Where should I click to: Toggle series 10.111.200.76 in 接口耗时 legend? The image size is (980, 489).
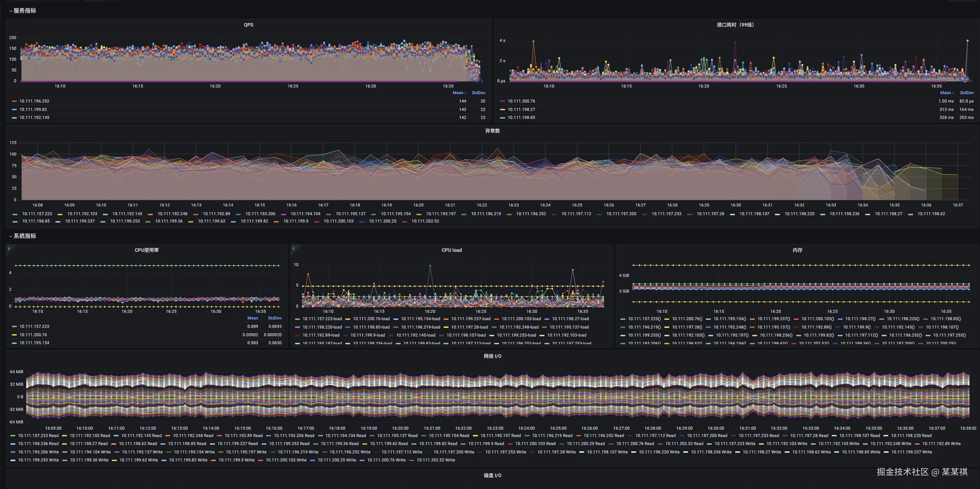tap(521, 101)
